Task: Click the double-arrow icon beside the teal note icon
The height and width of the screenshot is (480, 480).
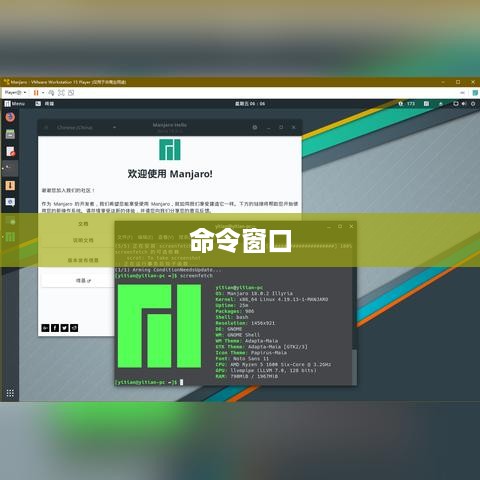Action: coord(462,93)
